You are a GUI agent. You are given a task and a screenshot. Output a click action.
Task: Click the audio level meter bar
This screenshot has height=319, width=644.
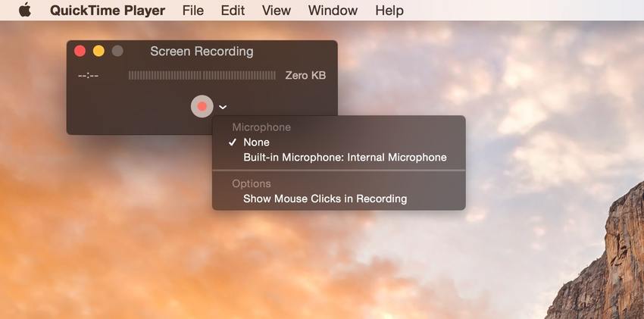tap(202, 76)
